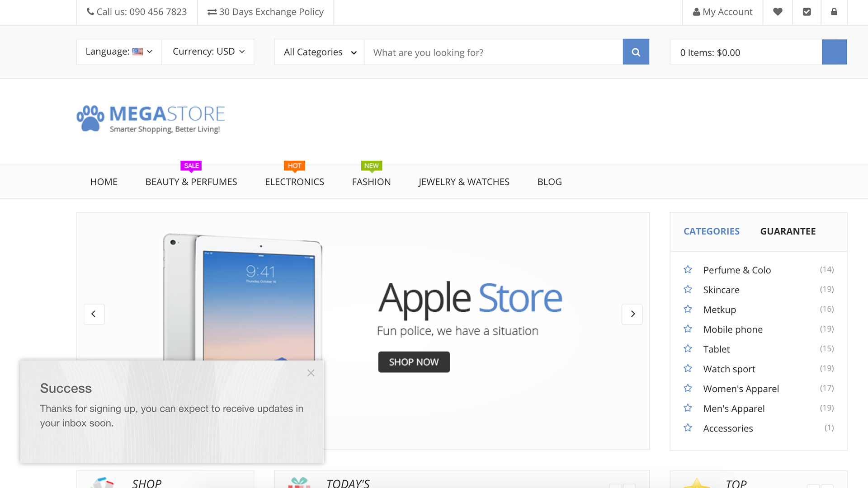
Task: Select Mobile phone category
Action: 732,329
